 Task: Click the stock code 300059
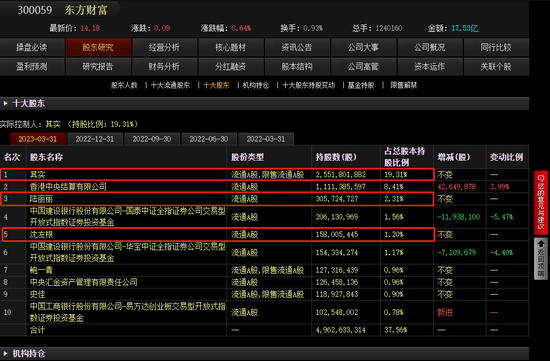(35, 10)
